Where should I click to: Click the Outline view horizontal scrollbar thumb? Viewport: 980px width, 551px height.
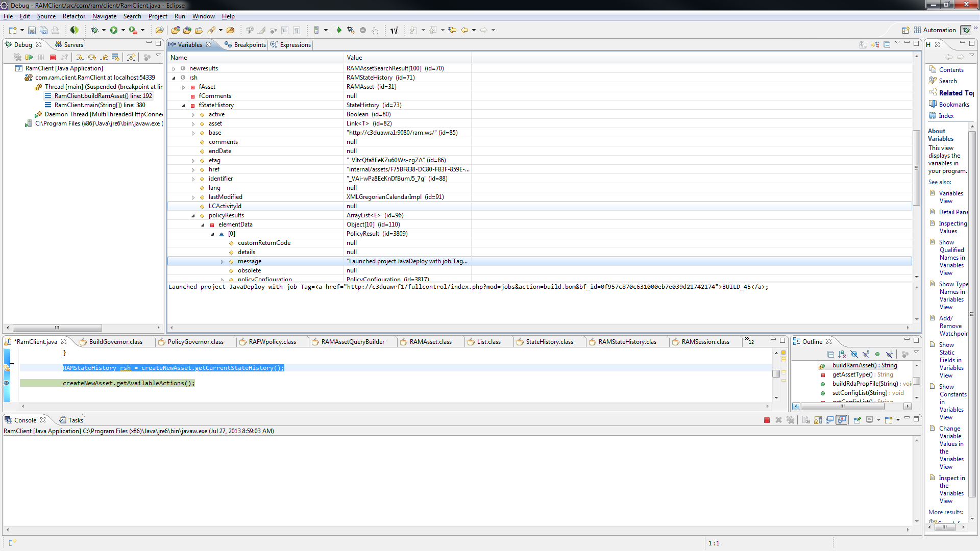[843, 407]
